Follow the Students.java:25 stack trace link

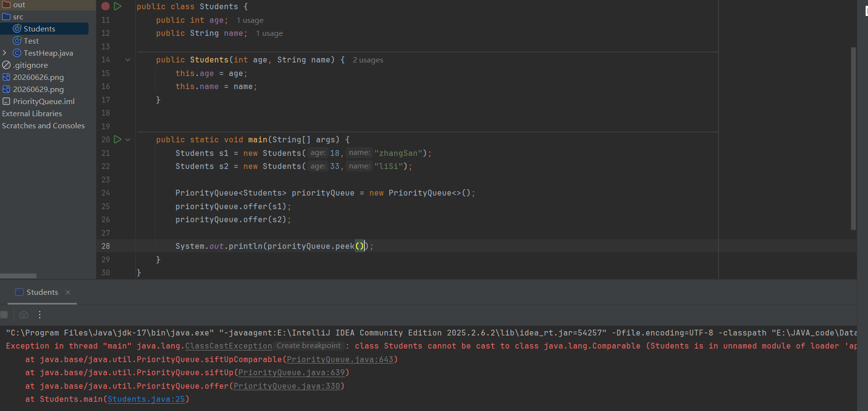click(x=146, y=399)
